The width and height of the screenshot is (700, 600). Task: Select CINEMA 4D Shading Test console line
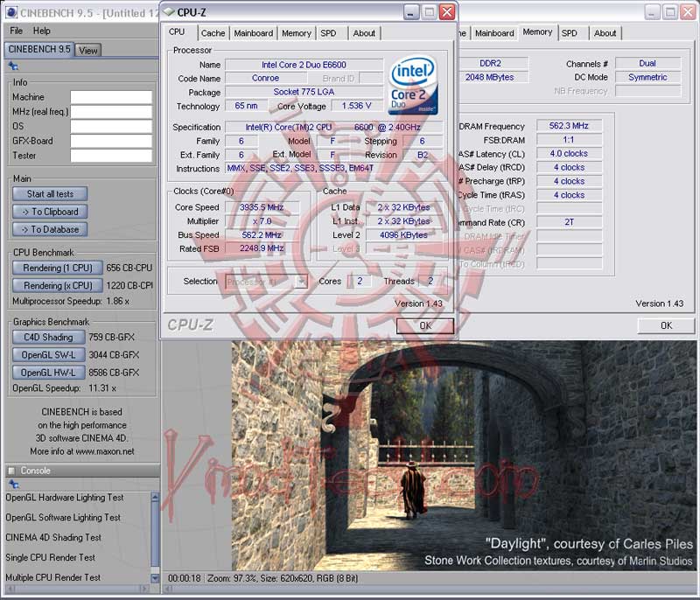coord(53,538)
